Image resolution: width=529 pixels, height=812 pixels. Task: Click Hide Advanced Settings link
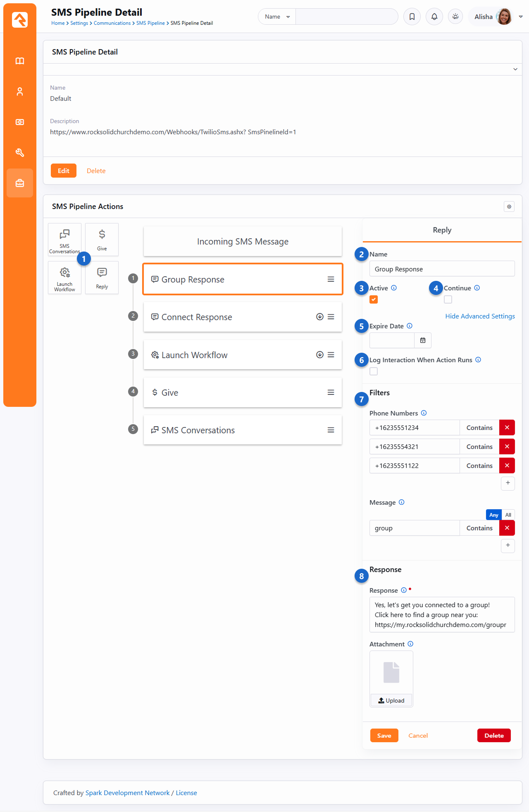[x=480, y=316]
